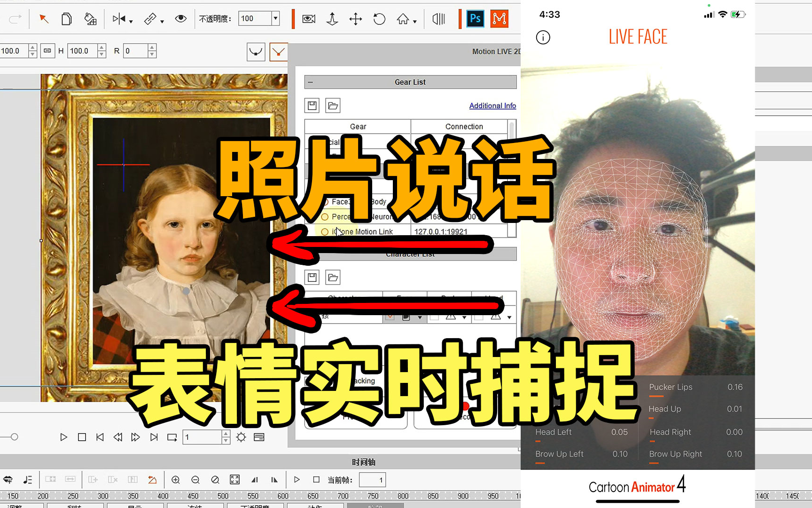Open a saved Character List via folder icon
Viewport: 812px width, 508px height.
click(x=333, y=277)
